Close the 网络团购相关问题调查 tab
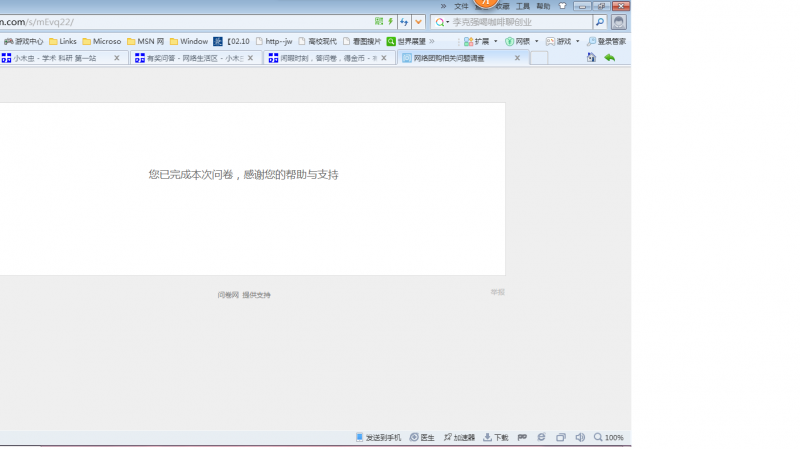Image resolution: width=800 pixels, height=449 pixels. pyautogui.click(x=517, y=58)
